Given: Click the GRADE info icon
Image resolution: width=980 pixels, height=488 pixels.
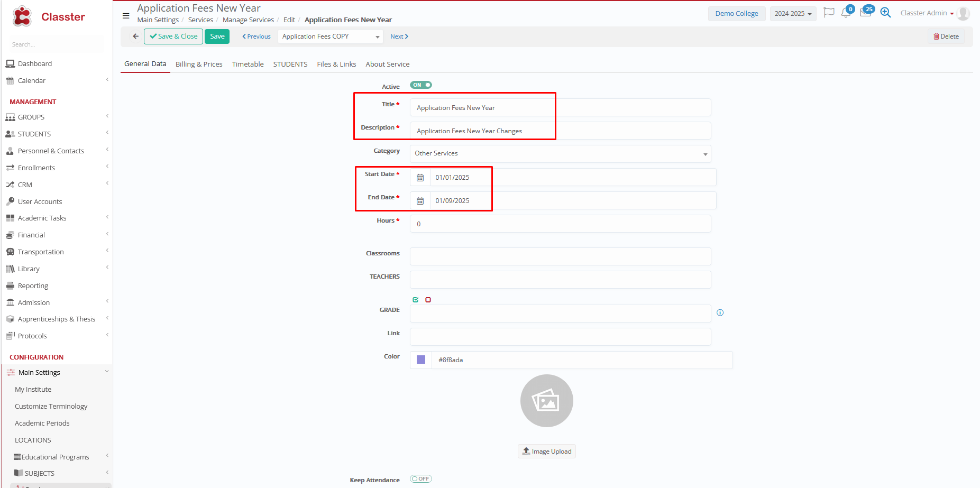Looking at the screenshot, I should 720,313.
